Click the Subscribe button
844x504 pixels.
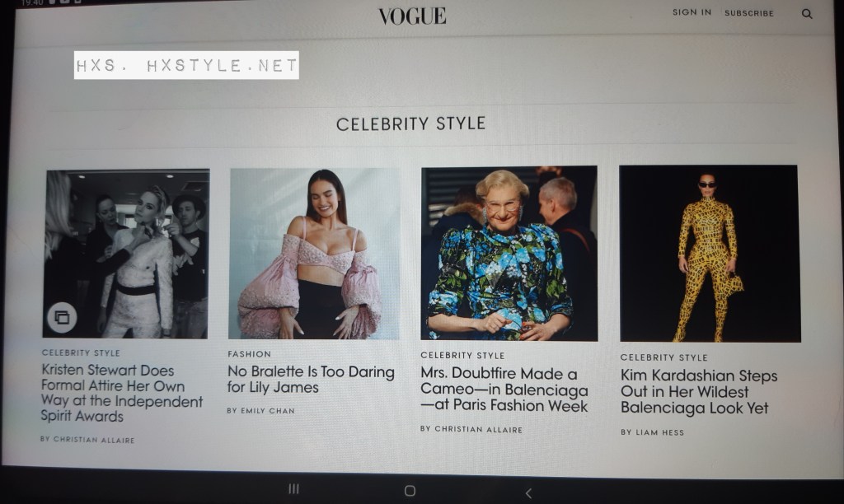pos(748,13)
